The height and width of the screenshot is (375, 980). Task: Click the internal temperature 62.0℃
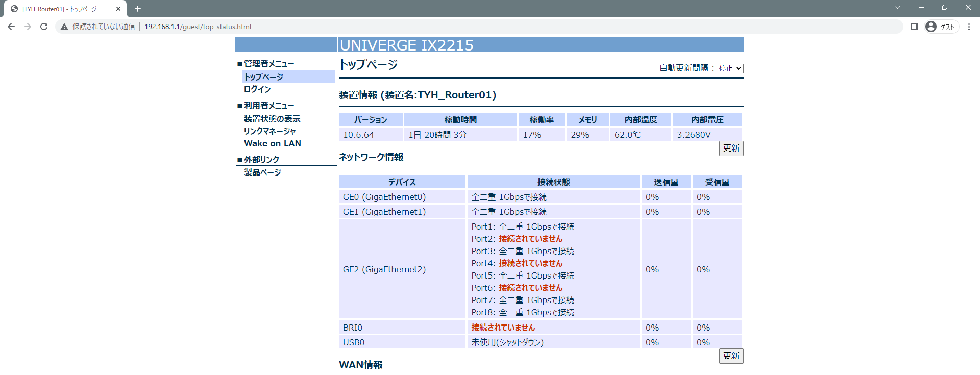(627, 135)
